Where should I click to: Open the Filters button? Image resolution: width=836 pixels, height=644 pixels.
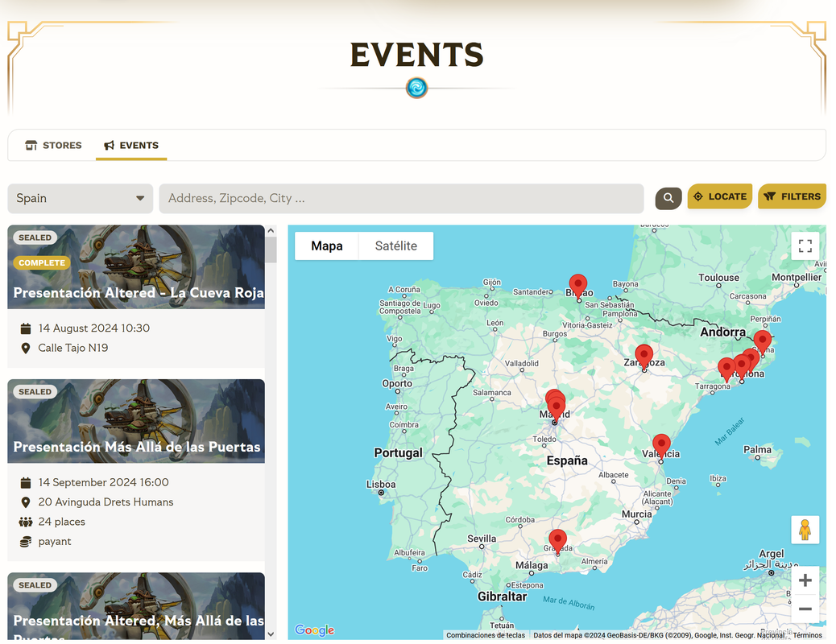click(x=792, y=196)
